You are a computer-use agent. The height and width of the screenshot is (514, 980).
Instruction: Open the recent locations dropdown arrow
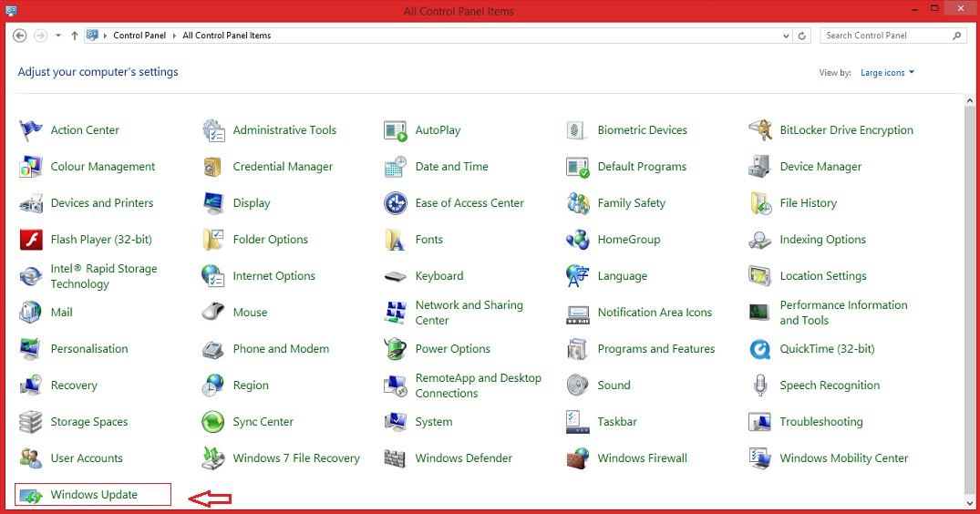58,36
